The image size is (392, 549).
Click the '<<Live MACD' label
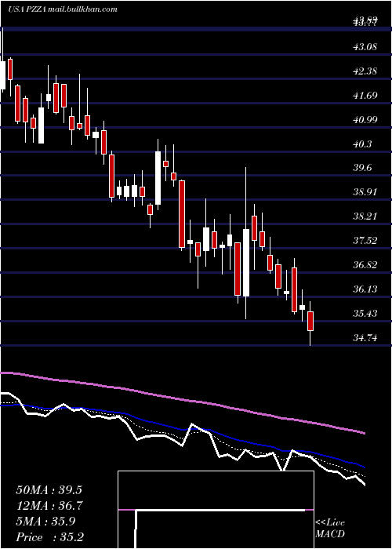coord(330,528)
